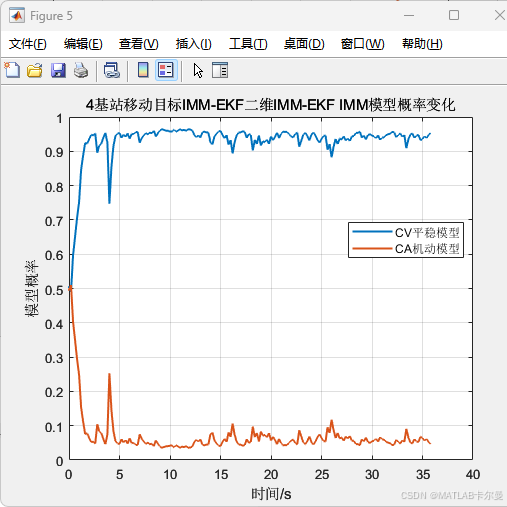Toggle the Insert Legend toolbar button

click(x=166, y=70)
